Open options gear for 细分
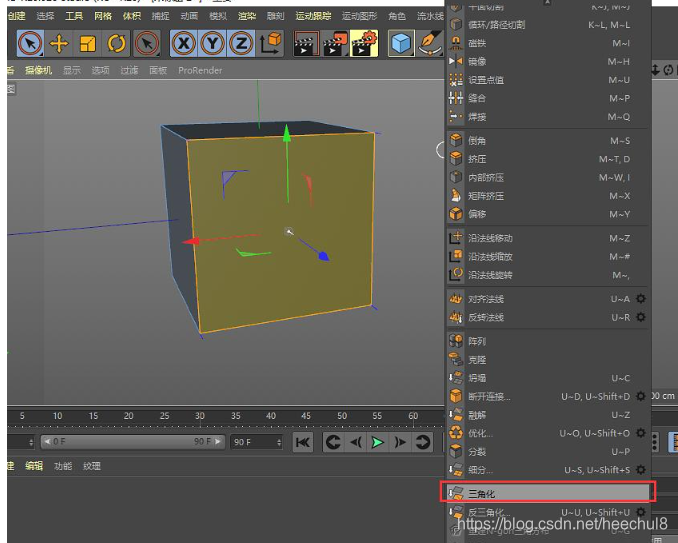Viewport: 678px width, 543px height. (641, 470)
